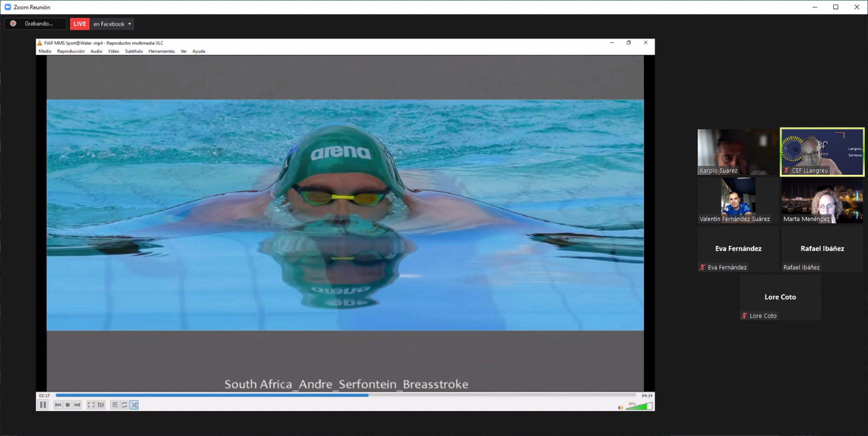
Task: Click the swimmer video frame in VLC
Action: point(345,215)
